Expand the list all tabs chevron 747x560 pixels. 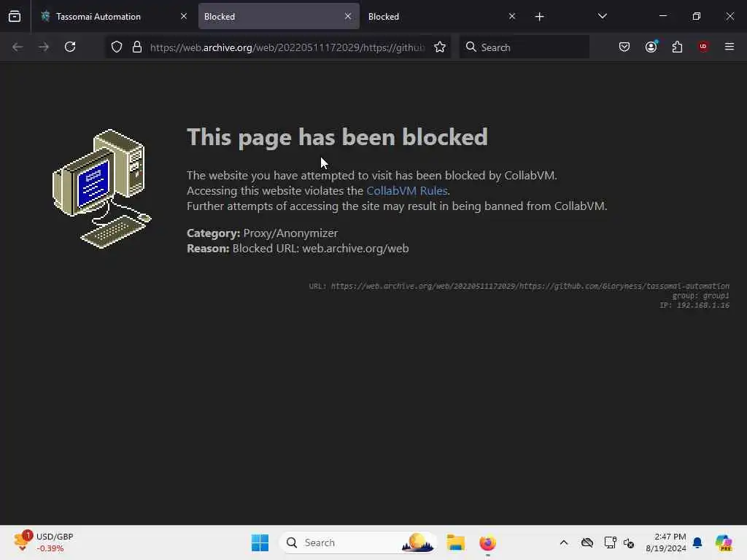pyautogui.click(x=602, y=17)
